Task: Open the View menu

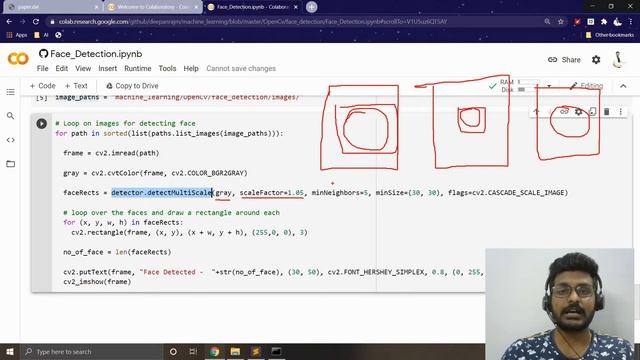Action: click(83, 69)
